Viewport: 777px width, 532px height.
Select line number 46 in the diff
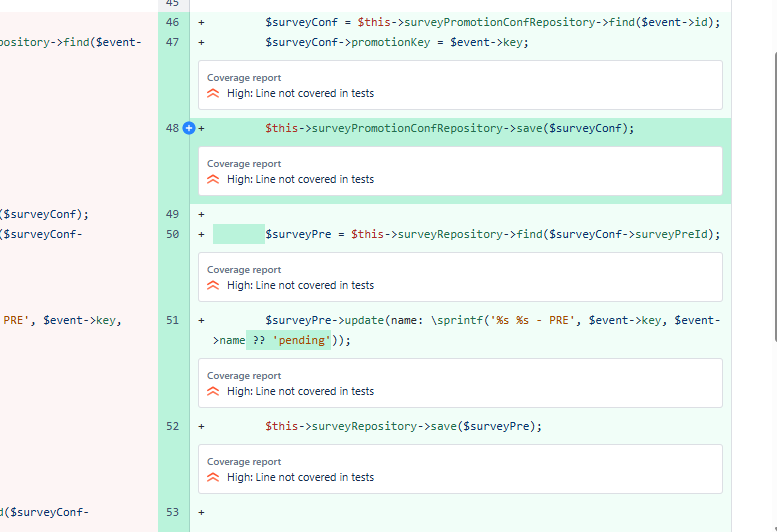[x=172, y=22]
